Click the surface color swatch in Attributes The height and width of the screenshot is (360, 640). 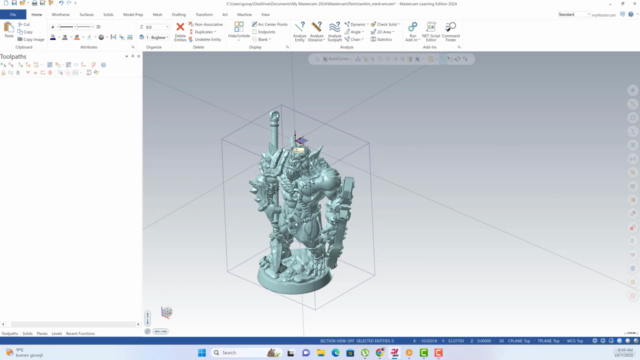[64, 38]
